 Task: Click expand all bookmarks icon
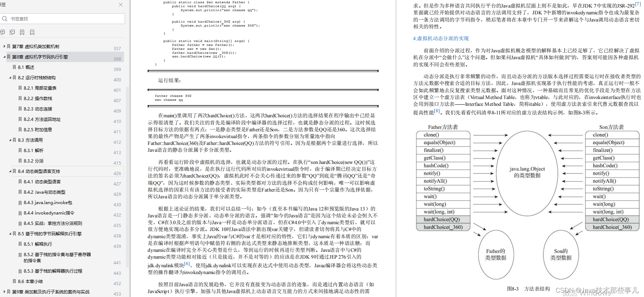coord(3,32)
